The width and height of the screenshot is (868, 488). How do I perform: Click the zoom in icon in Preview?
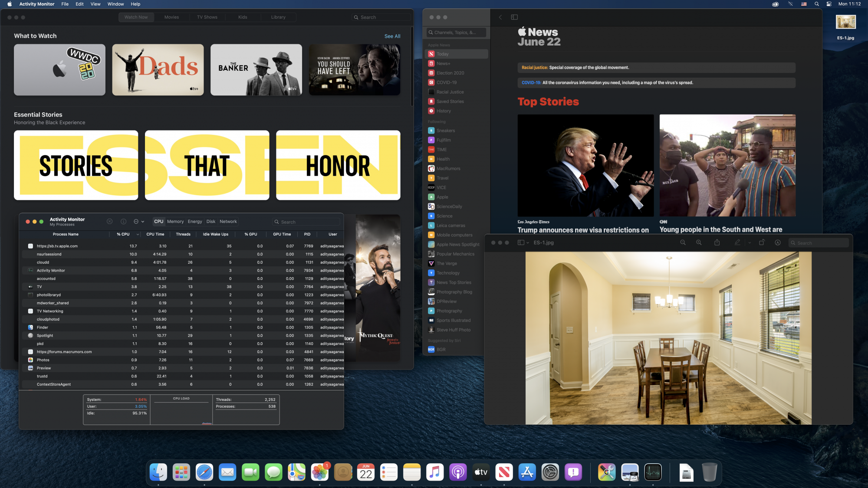click(699, 243)
